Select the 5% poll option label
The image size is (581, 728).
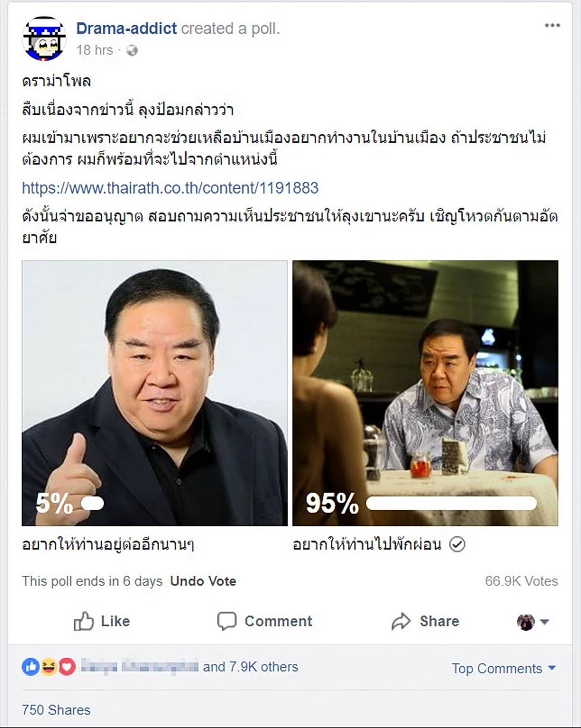point(108,545)
